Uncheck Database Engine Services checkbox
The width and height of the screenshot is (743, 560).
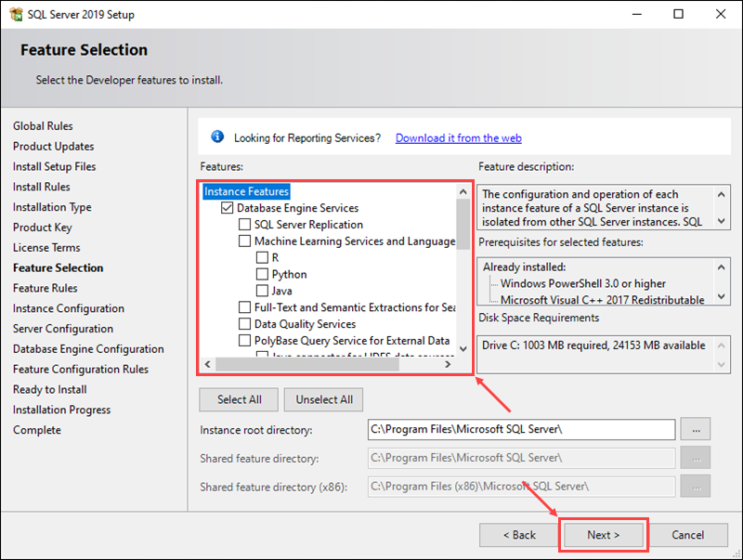point(227,209)
